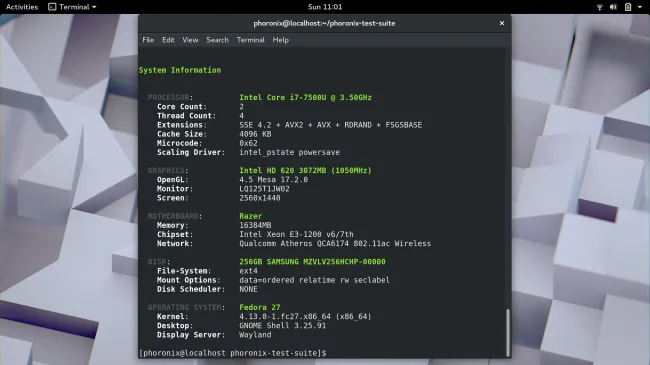This screenshot has width=650, height=365.
Task: Click the '4096 KB' cache size value
Action: coord(255,134)
